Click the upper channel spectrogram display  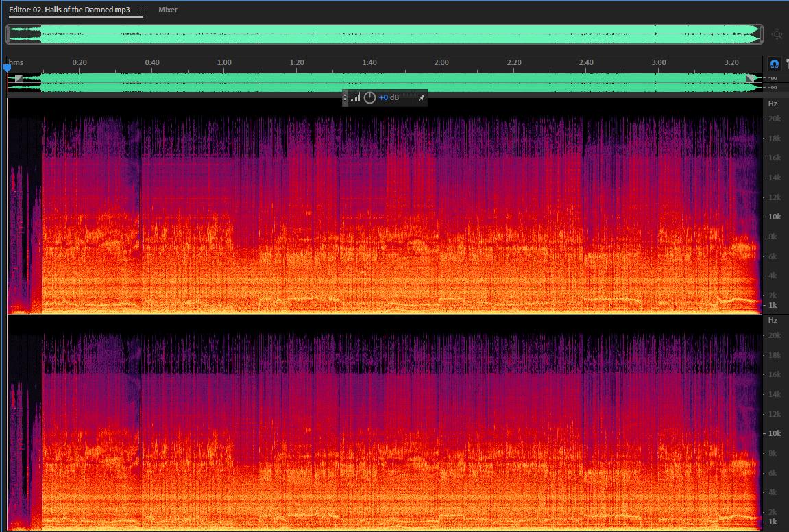[385, 206]
